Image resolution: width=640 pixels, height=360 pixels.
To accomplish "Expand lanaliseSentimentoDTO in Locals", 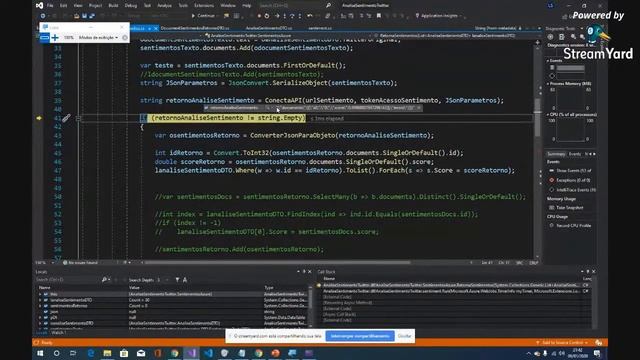I will (x=40, y=300).
